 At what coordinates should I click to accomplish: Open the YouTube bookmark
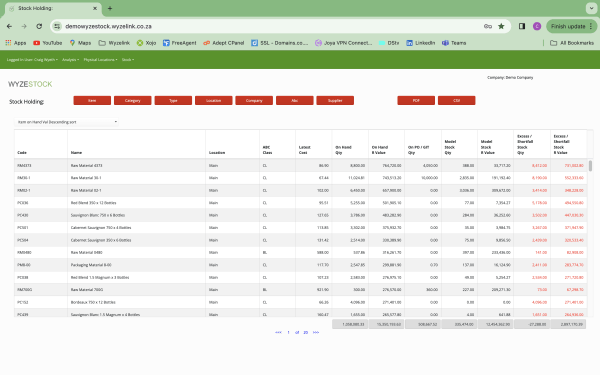click(47, 43)
